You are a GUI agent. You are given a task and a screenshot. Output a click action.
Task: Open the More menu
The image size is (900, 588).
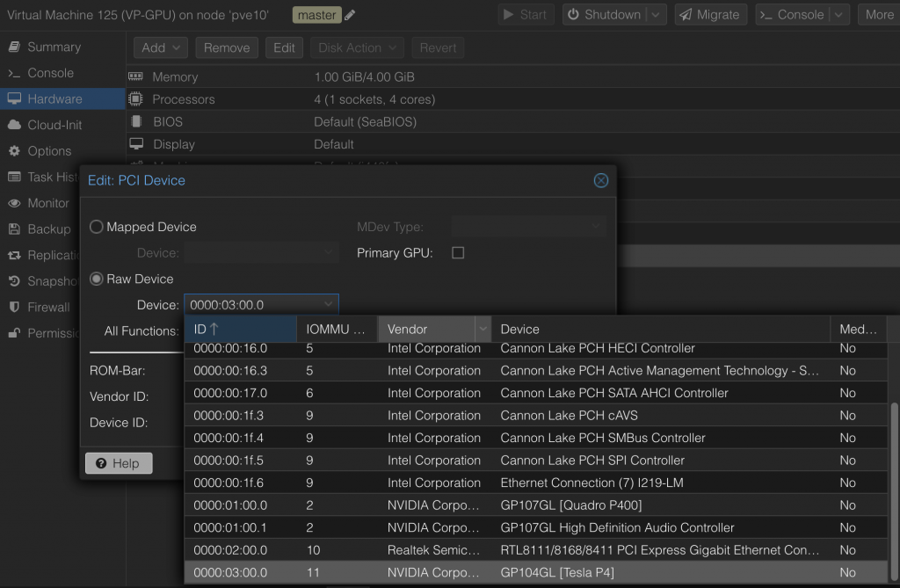(x=879, y=15)
